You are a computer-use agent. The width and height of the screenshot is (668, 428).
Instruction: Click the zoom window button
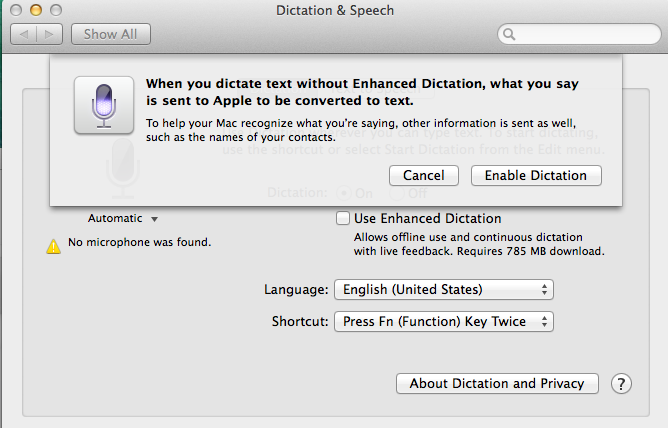tap(56, 10)
